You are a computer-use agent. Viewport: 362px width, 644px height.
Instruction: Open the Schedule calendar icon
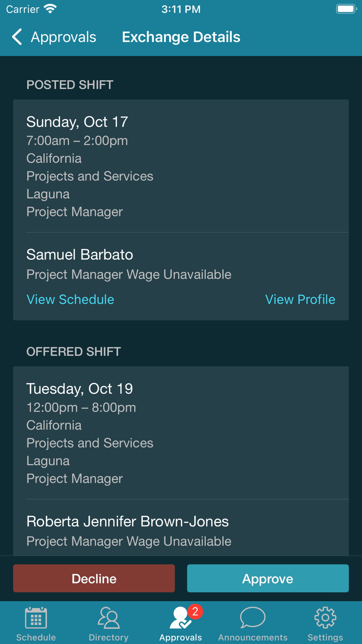pyautogui.click(x=36, y=618)
